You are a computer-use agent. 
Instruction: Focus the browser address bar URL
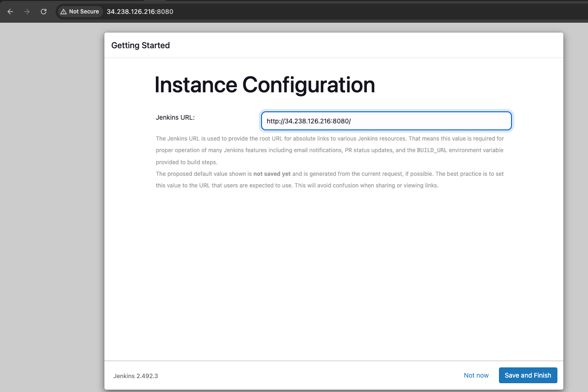point(140,12)
